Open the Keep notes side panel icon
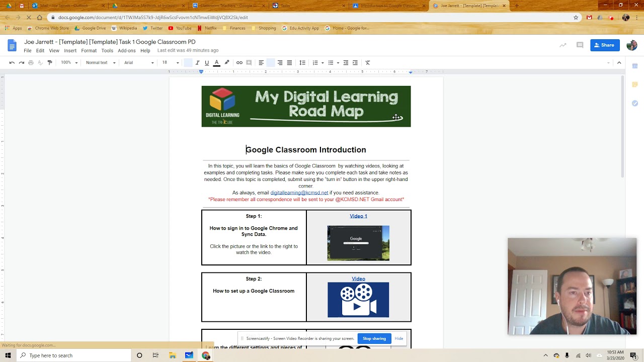644x362 pixels. point(635,84)
